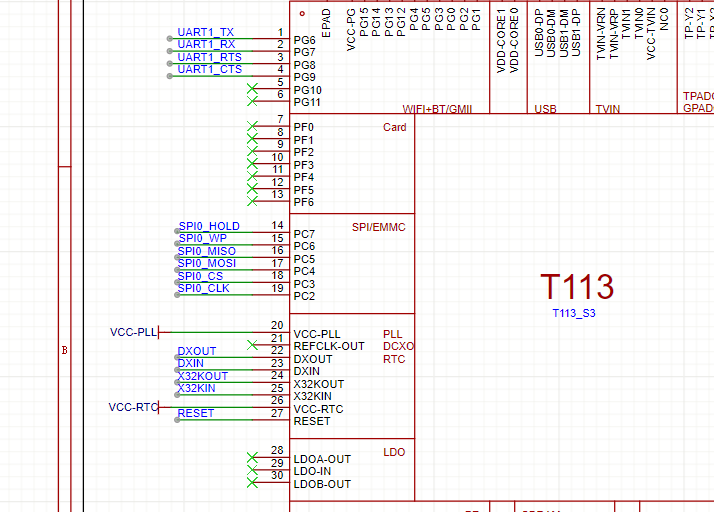The height and width of the screenshot is (512, 714).
Task: Select the UART1_RX net label
Action: pos(206,44)
